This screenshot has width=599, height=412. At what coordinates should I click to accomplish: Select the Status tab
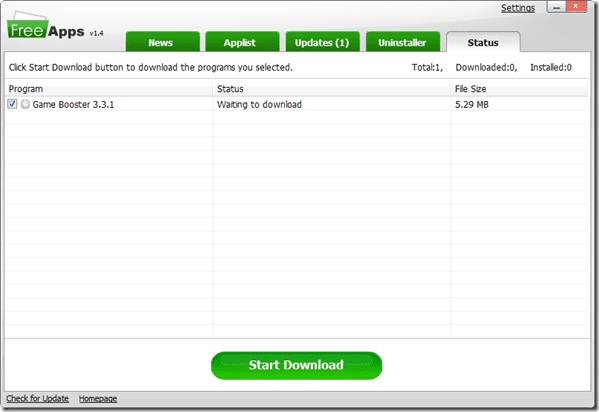coord(483,42)
